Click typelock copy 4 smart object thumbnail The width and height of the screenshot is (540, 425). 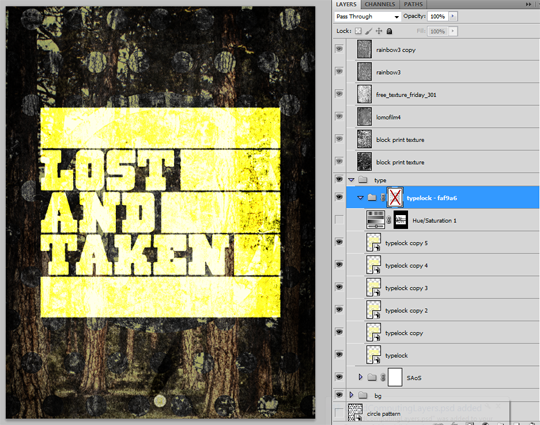[373, 265]
